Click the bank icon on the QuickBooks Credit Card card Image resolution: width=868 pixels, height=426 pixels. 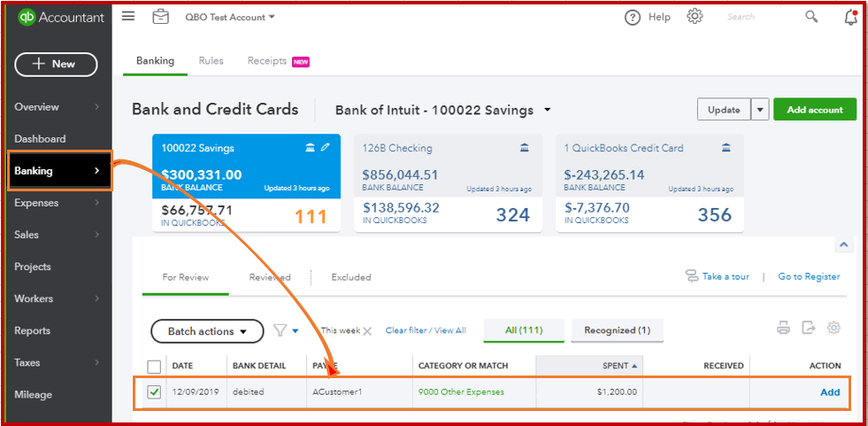click(726, 147)
